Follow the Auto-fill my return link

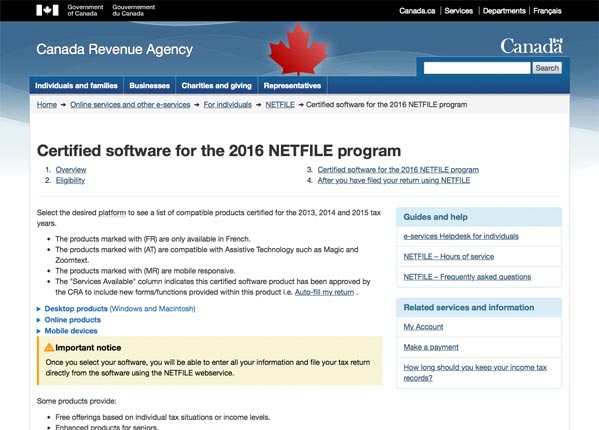(324, 292)
